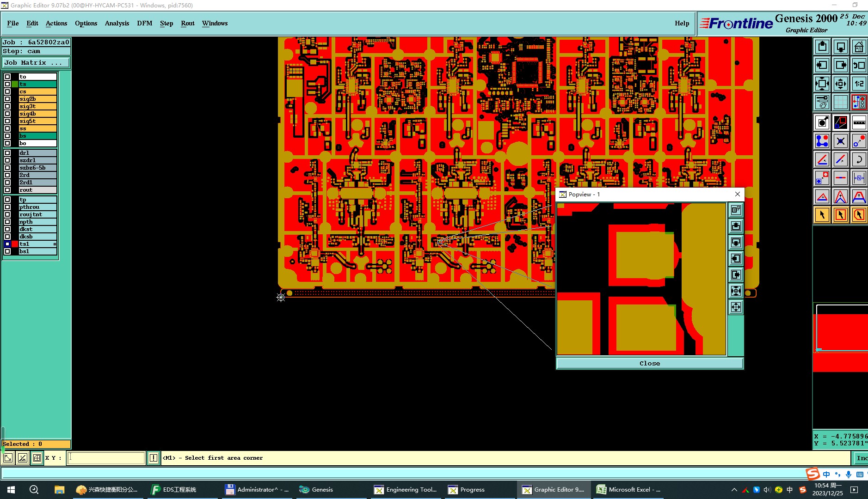This screenshot has height=499, width=868.
Task: Open the File menu
Action: [13, 23]
